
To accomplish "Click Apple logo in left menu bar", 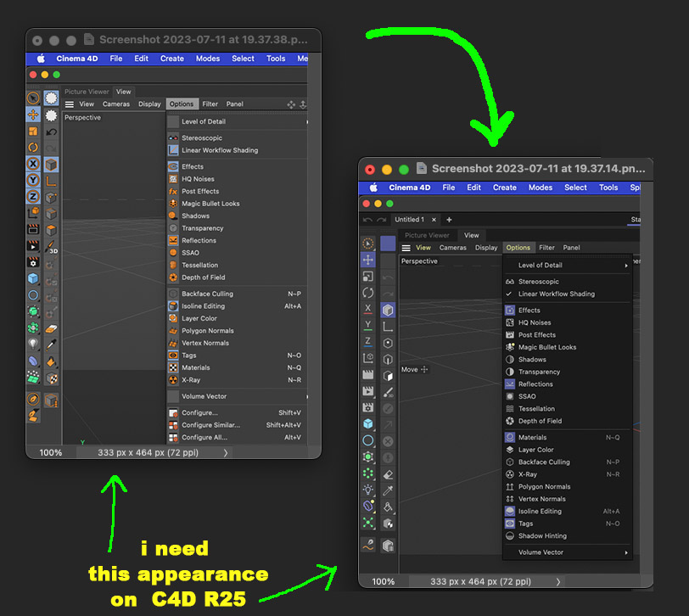I will (41, 59).
